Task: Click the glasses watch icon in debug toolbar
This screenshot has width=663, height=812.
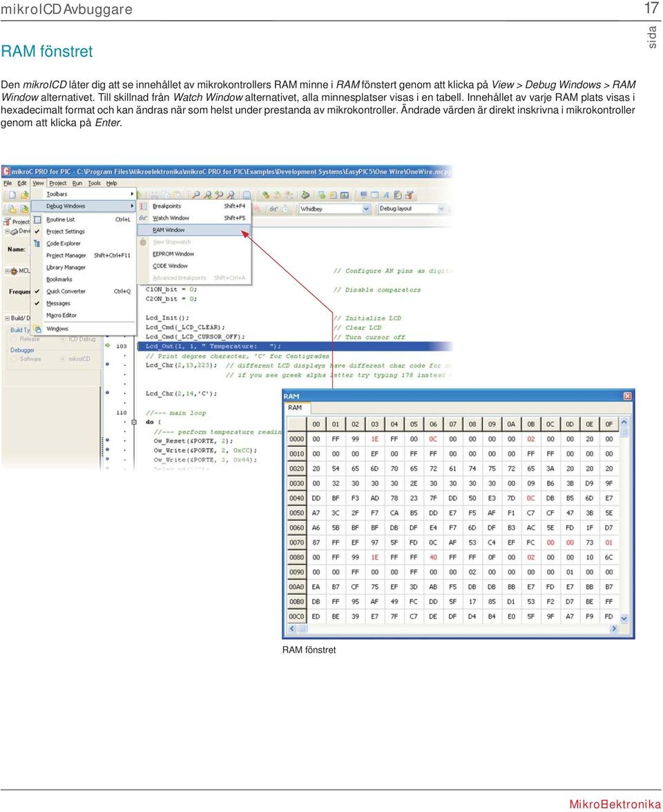Action: click(273, 209)
